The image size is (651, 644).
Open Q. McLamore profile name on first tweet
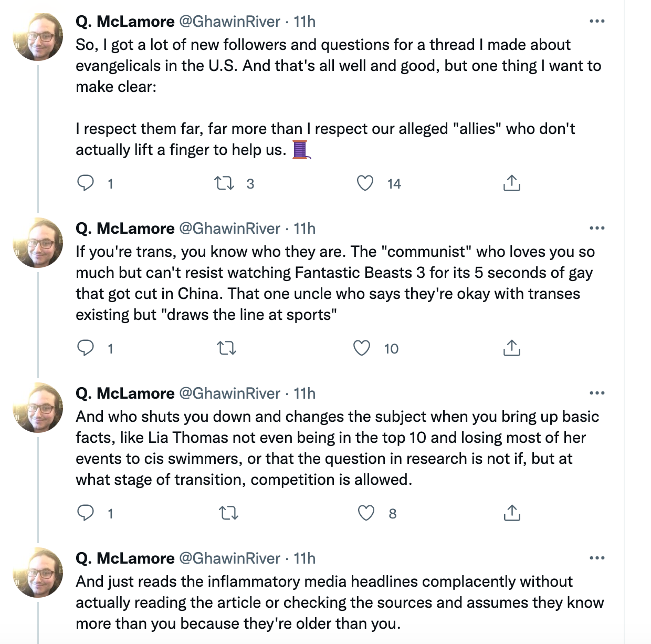coord(125,22)
